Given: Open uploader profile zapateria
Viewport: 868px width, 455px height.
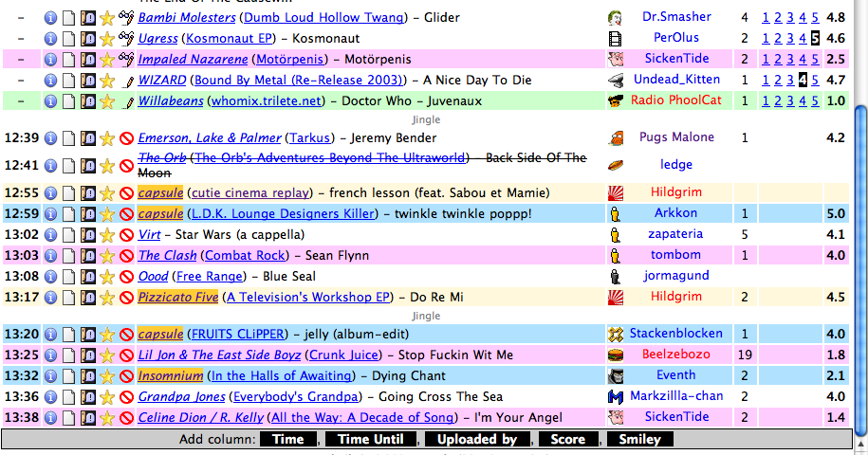Looking at the screenshot, I should pos(675,234).
